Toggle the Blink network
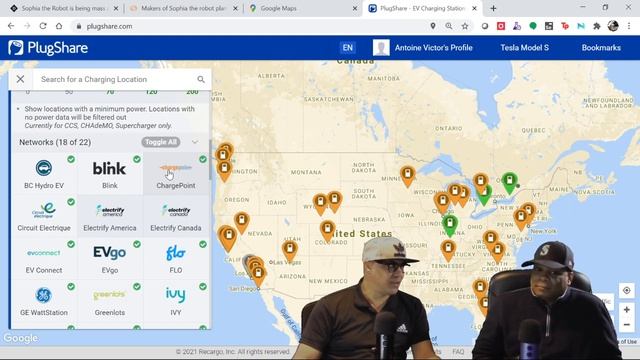Screen dimensions: 640x360 110,173
